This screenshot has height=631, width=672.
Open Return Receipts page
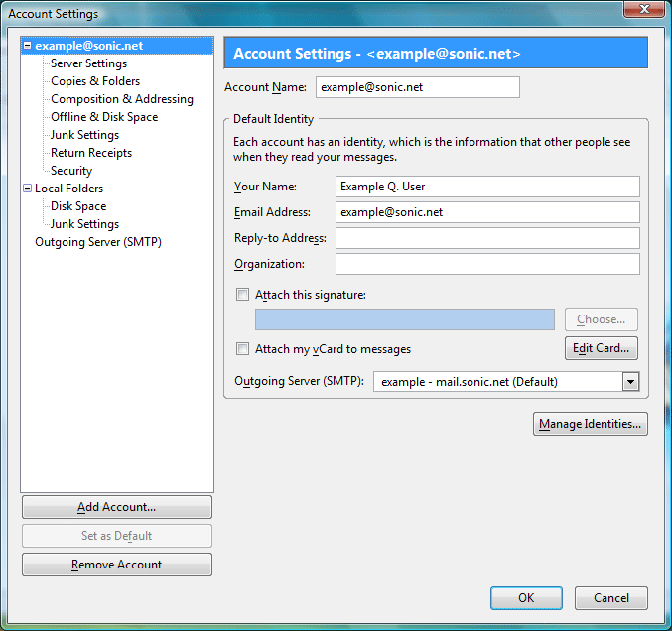pyautogui.click(x=91, y=153)
